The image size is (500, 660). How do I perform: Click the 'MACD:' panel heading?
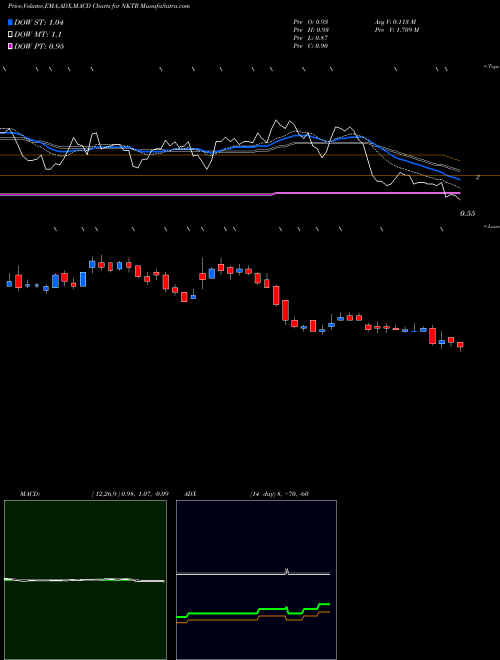coord(30,494)
